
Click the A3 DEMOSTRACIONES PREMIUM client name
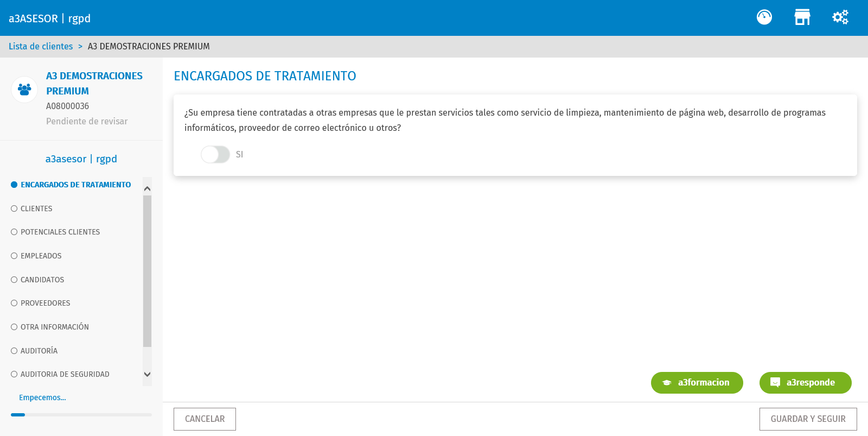[94, 84]
